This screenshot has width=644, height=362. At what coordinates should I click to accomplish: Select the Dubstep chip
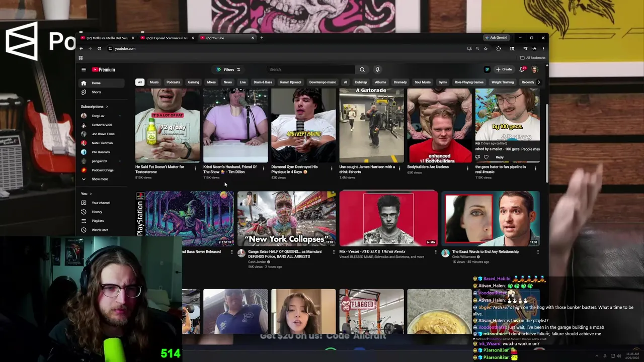(361, 82)
